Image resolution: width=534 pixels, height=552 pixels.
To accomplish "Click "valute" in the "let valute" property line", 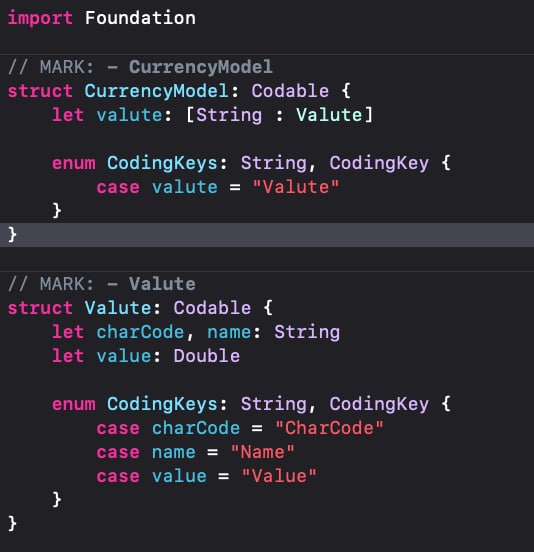I will coord(129,115).
